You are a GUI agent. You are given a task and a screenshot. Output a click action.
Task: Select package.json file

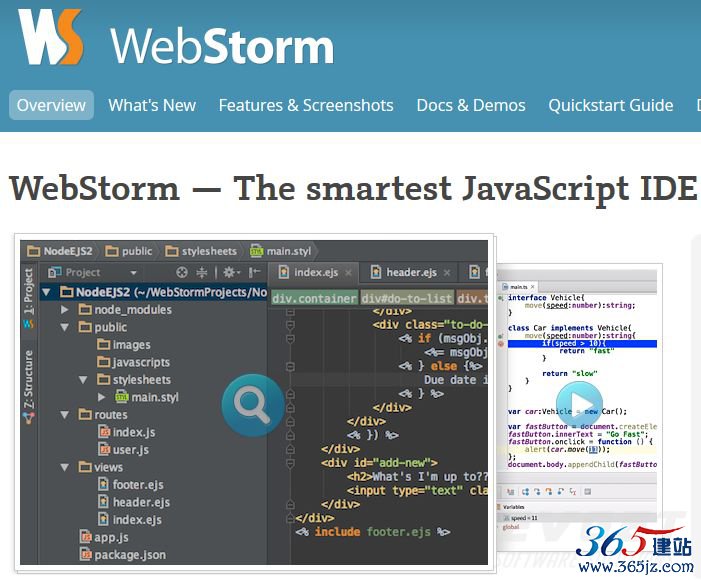(x=122, y=555)
